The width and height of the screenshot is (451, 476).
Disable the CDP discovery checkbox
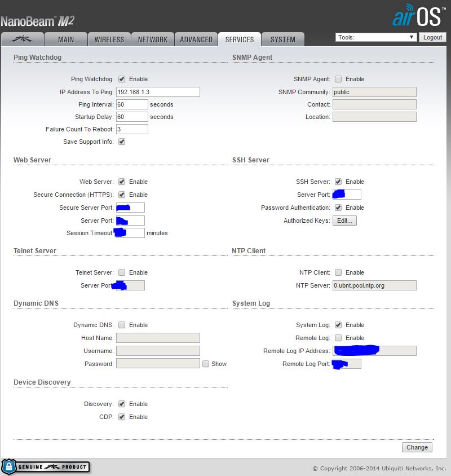point(122,417)
